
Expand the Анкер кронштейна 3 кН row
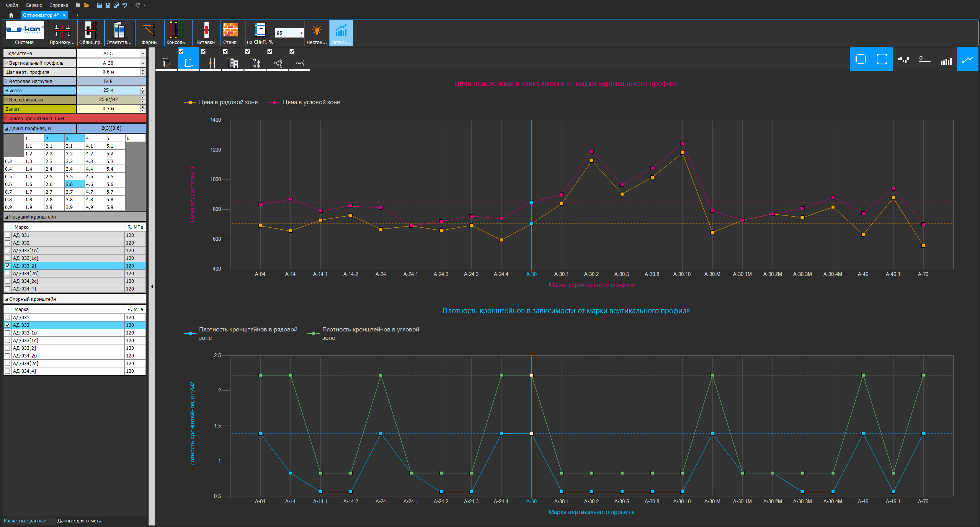coord(6,118)
